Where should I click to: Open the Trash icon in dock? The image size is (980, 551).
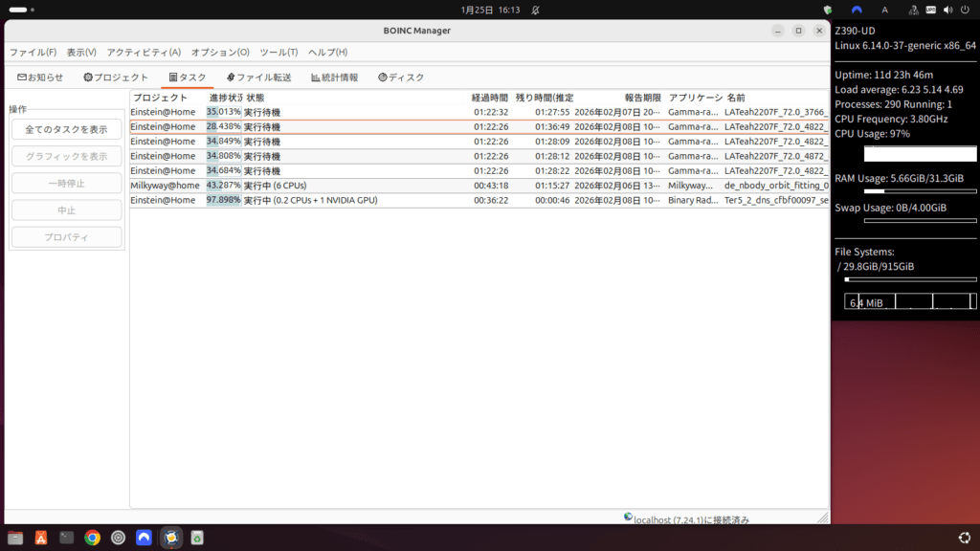point(196,538)
